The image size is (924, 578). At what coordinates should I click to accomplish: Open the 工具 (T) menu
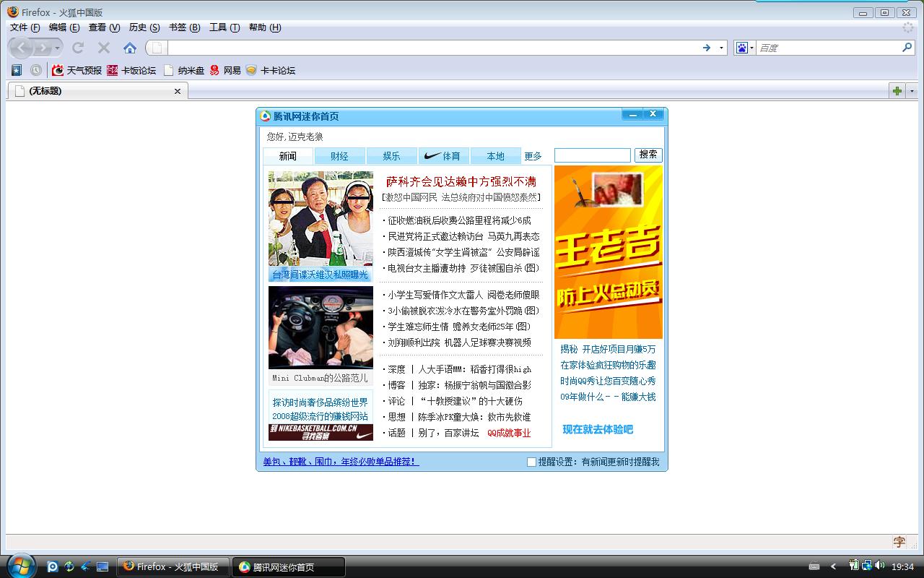click(x=225, y=27)
